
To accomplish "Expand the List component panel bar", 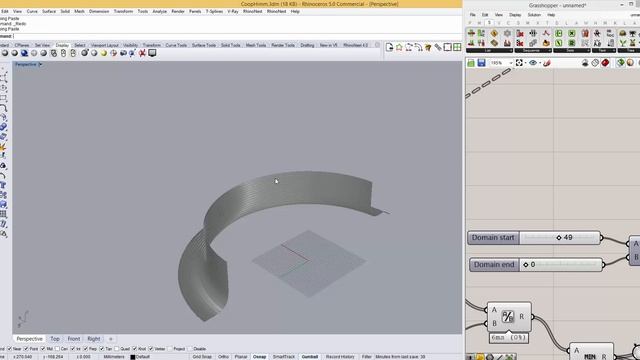I will pos(489,51).
